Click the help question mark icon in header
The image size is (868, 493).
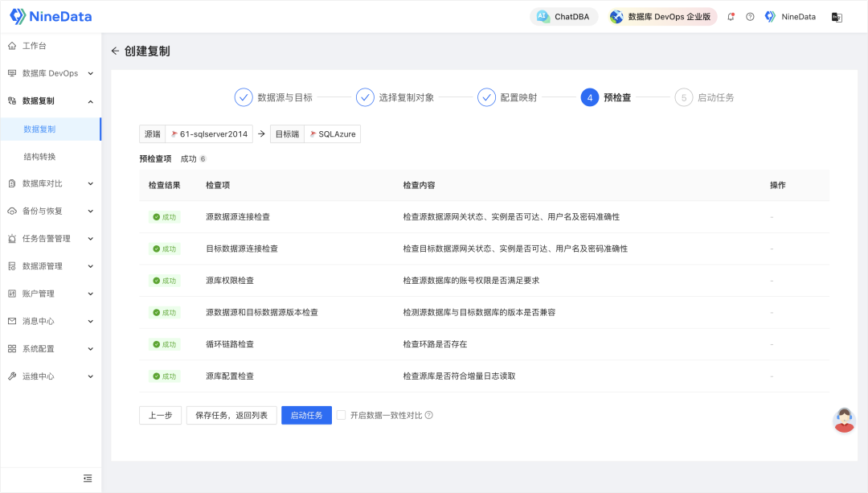pos(750,17)
